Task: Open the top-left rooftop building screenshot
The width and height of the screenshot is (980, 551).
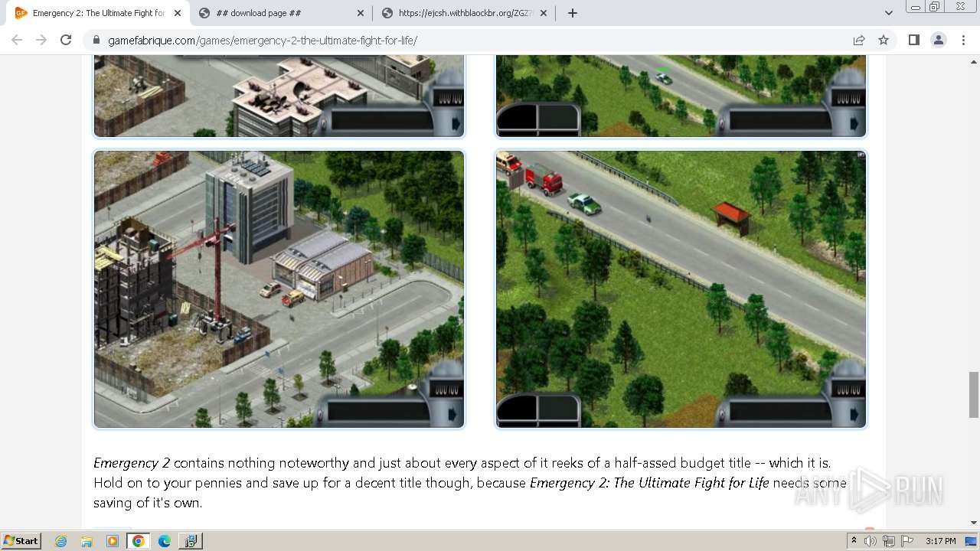Action: 279,96
